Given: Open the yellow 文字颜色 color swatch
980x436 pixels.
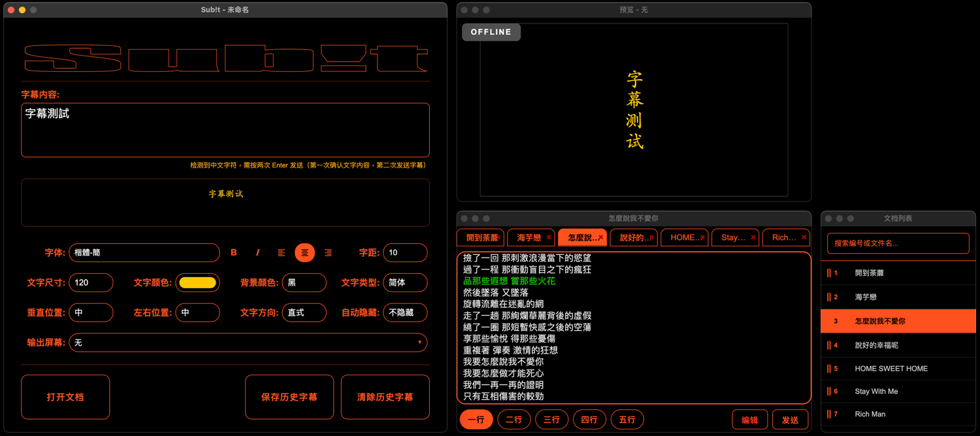Looking at the screenshot, I should point(198,283).
